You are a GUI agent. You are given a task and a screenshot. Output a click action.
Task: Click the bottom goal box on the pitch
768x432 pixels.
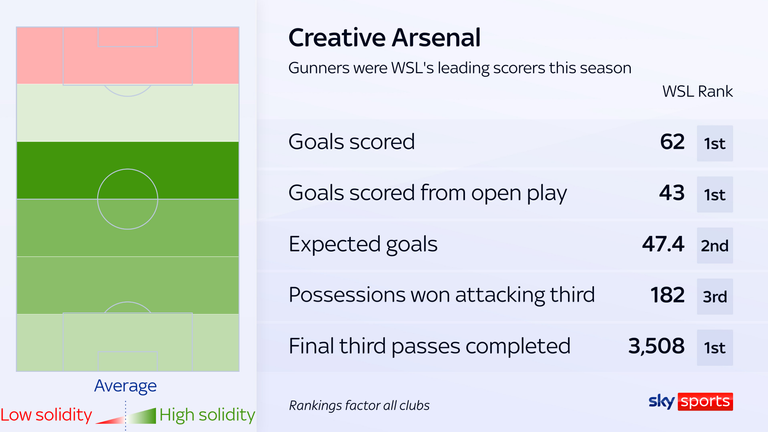coord(128,361)
